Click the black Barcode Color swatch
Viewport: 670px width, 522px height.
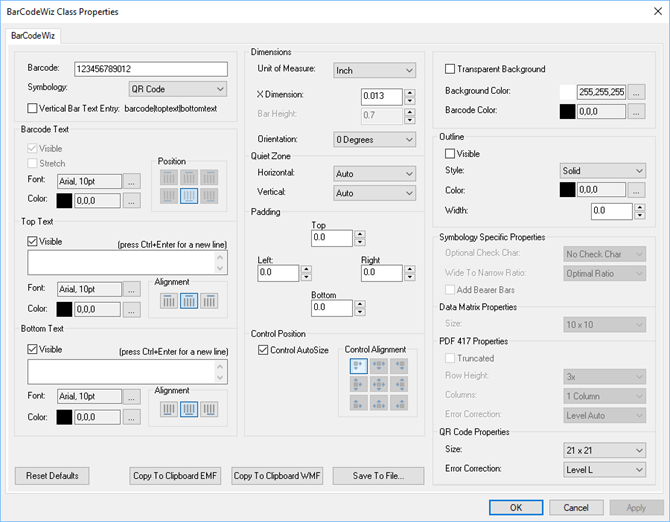pos(567,111)
